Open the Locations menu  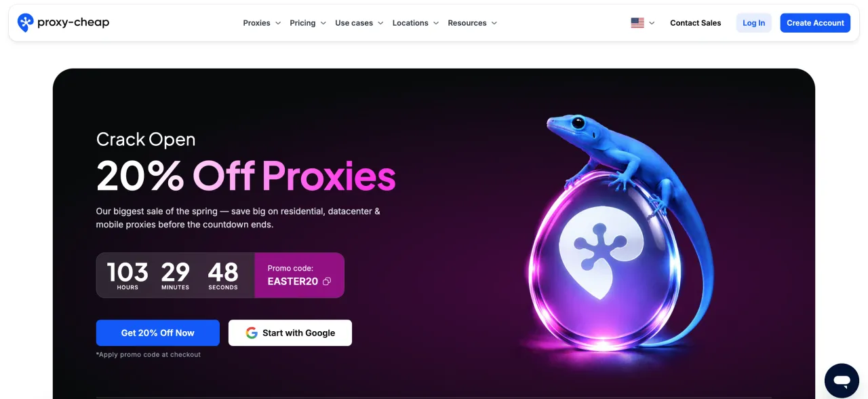(x=416, y=23)
